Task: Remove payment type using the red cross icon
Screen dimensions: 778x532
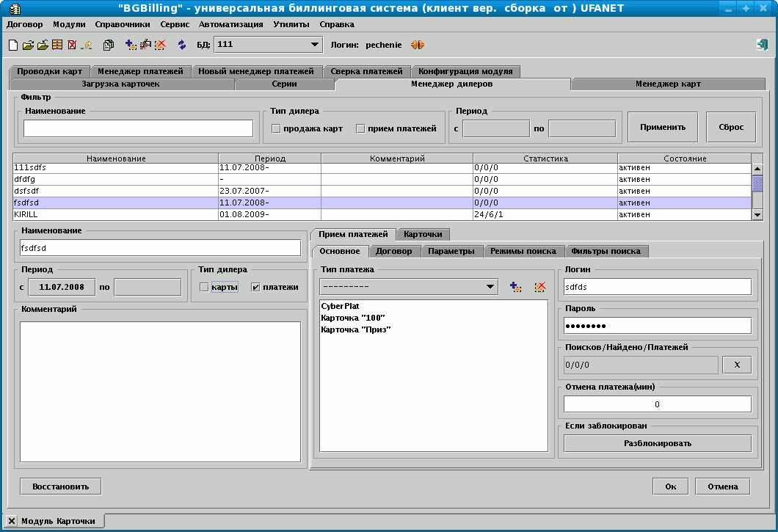Action: coord(540,286)
